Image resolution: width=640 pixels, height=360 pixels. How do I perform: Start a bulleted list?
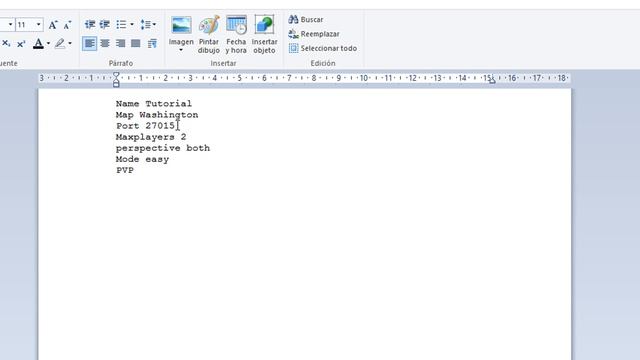121,24
